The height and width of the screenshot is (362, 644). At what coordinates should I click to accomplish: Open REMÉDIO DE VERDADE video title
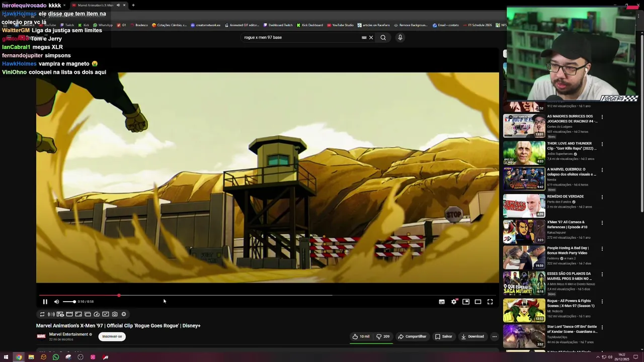[566, 197]
